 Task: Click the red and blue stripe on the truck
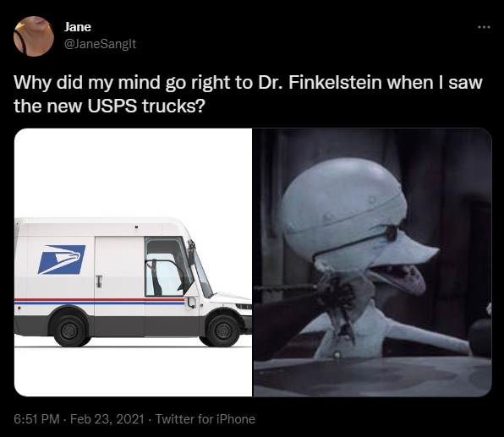[x=99, y=301]
